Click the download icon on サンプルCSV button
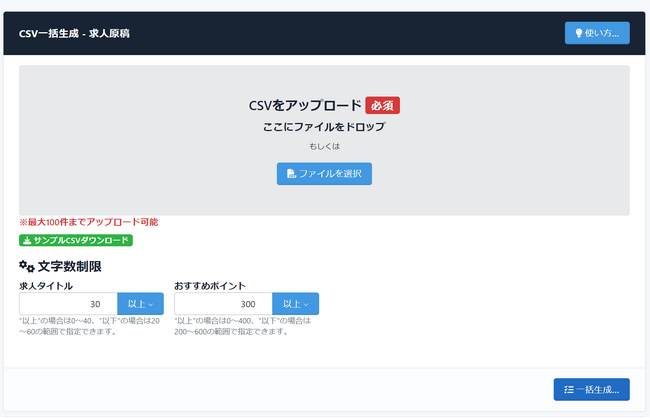The image size is (650, 418). 27,240
